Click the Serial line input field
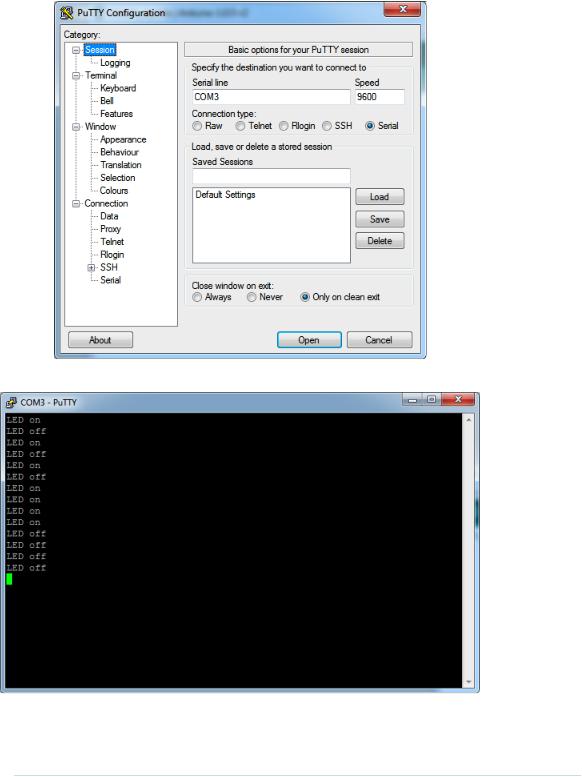Viewport: 582px width, 777px height. 271,97
